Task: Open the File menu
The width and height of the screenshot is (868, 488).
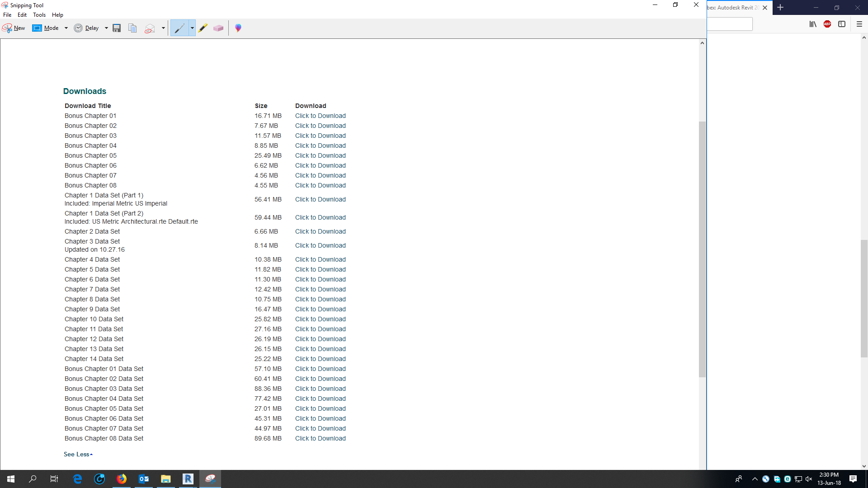Action: 7,15
